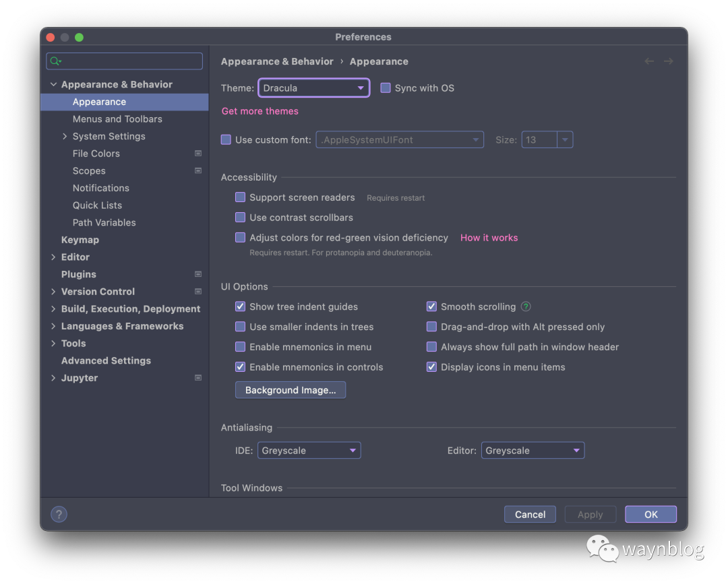Enable Drag-and-drop with Alt pressed only
The image size is (728, 584).
pyautogui.click(x=431, y=327)
